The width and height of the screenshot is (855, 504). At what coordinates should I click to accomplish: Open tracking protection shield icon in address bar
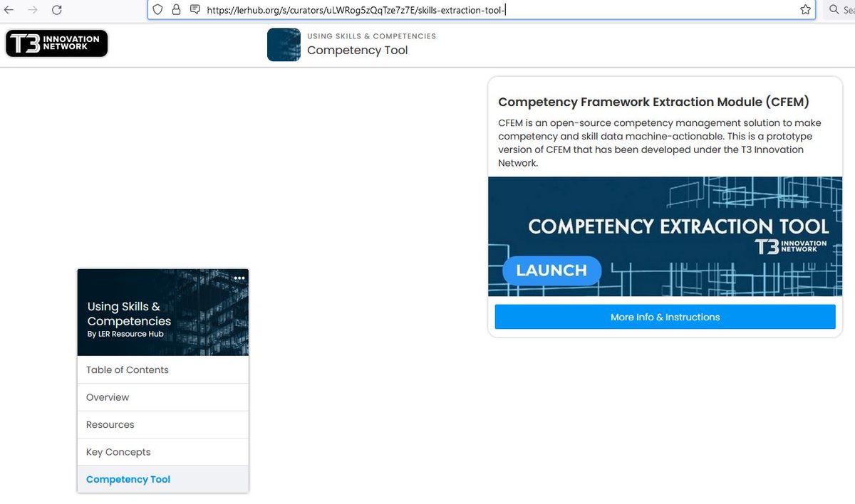[158, 10]
